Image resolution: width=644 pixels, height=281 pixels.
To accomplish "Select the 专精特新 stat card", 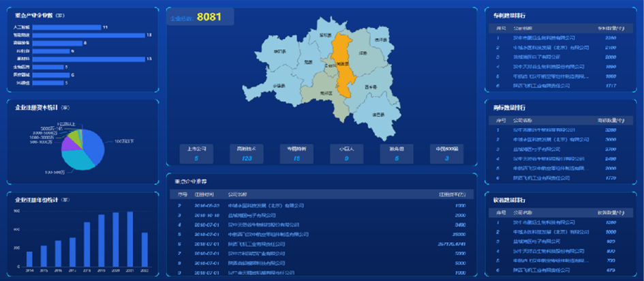I will click(296, 153).
